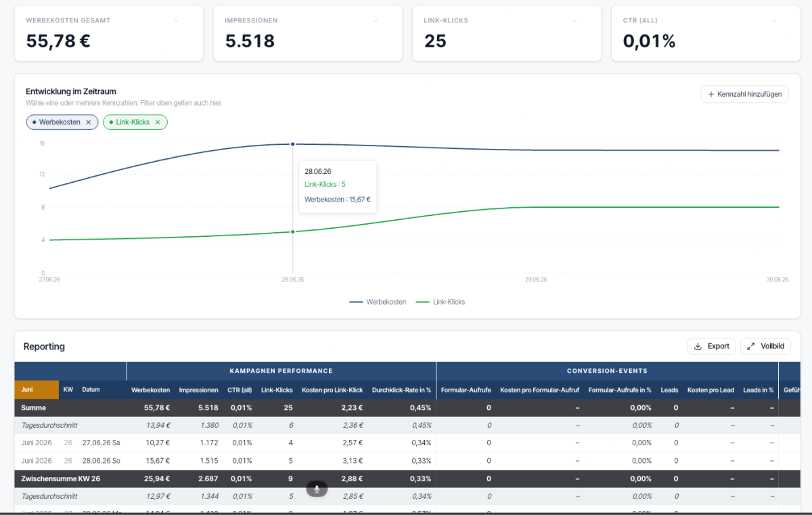Click Kennzahl hinzufügen button
812x515 pixels.
(x=744, y=94)
